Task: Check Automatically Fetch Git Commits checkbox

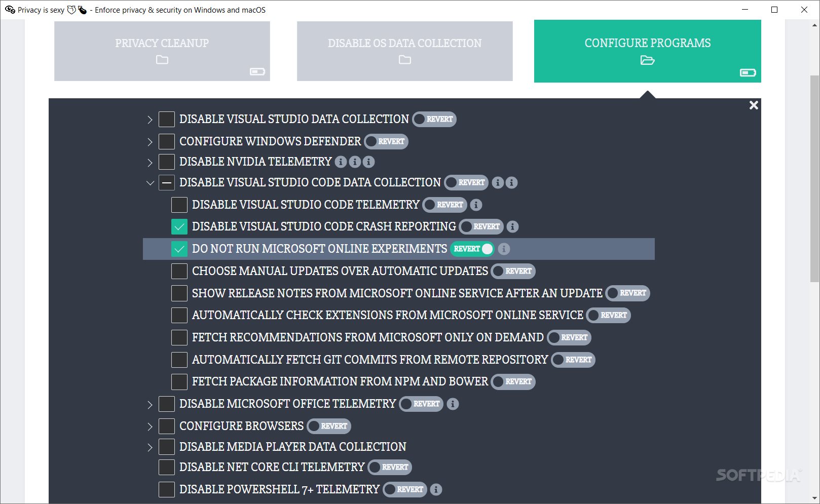Action: tap(179, 360)
